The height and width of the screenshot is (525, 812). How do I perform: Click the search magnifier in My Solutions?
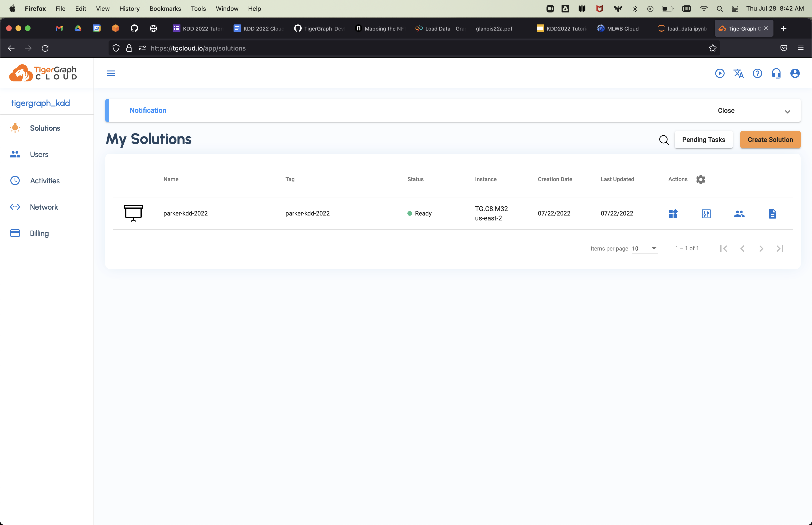(x=664, y=140)
